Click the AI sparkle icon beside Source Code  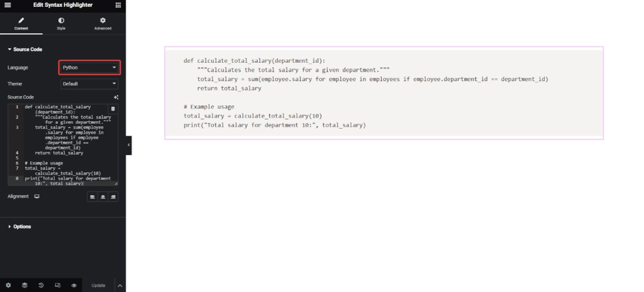[x=116, y=97]
